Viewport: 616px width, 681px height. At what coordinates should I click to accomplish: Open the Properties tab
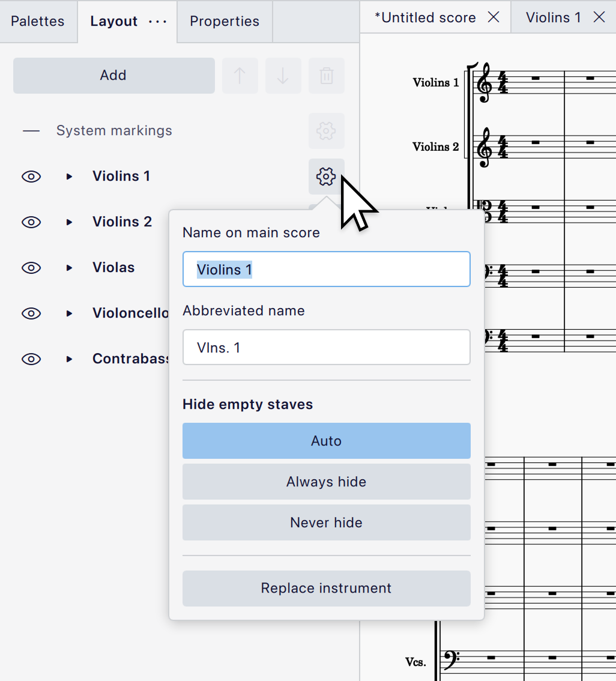tap(224, 21)
